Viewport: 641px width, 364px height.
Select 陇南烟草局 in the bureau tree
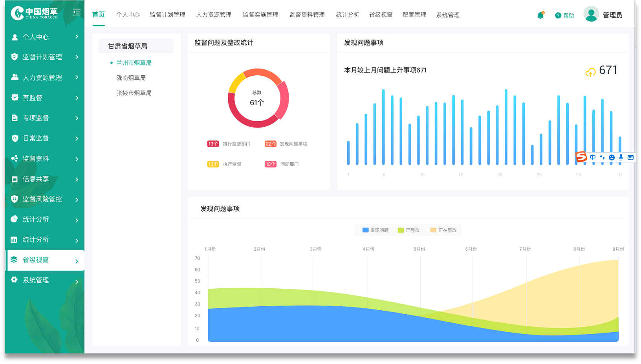pyautogui.click(x=131, y=78)
